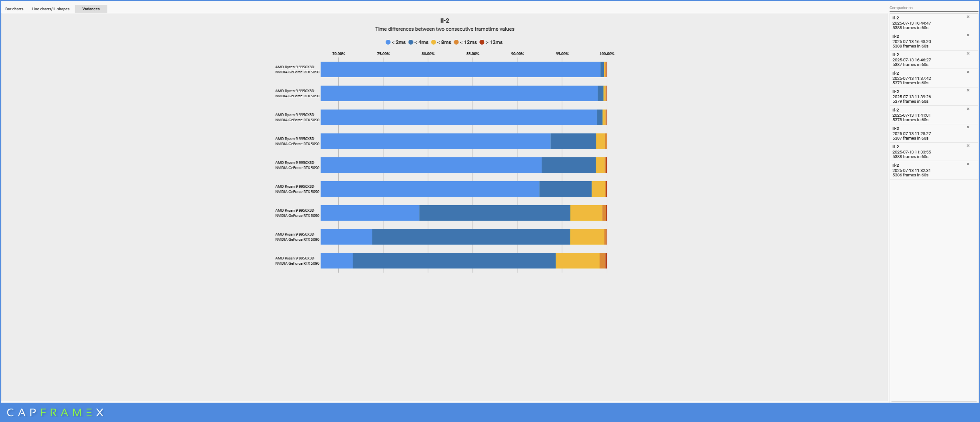Remove the 16:44:47 comparison entry
Screen dimensions: 980x422
pos(968,17)
